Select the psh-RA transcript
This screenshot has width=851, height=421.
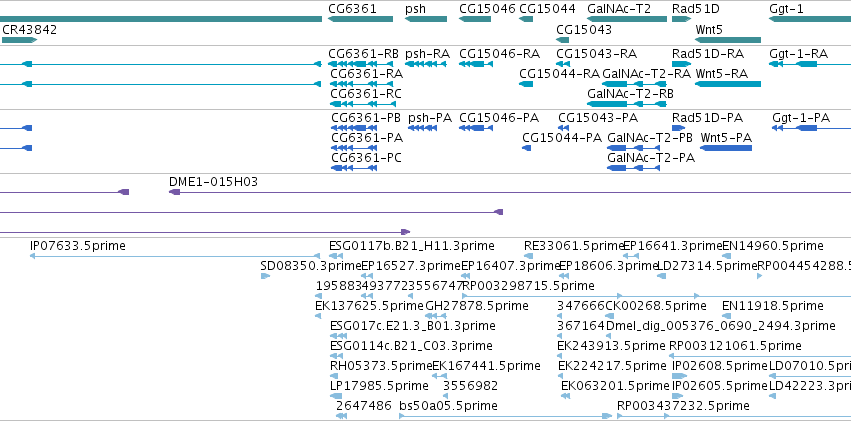pyautogui.click(x=426, y=64)
